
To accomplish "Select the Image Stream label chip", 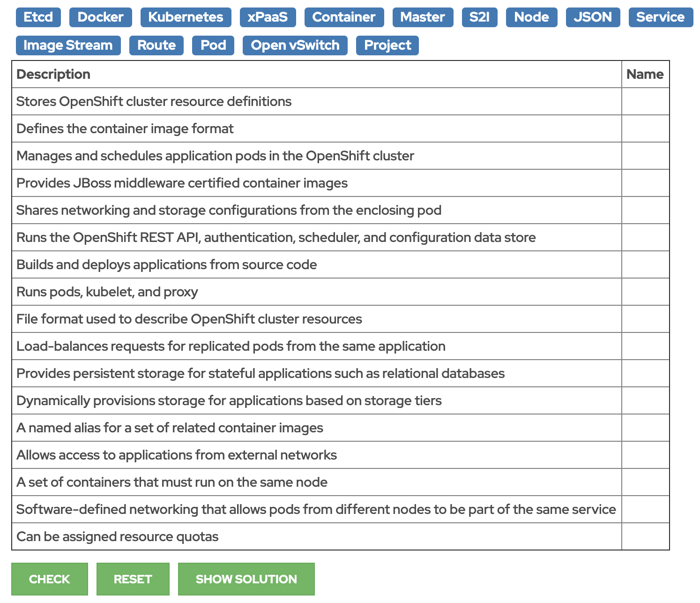I will 68,45.
